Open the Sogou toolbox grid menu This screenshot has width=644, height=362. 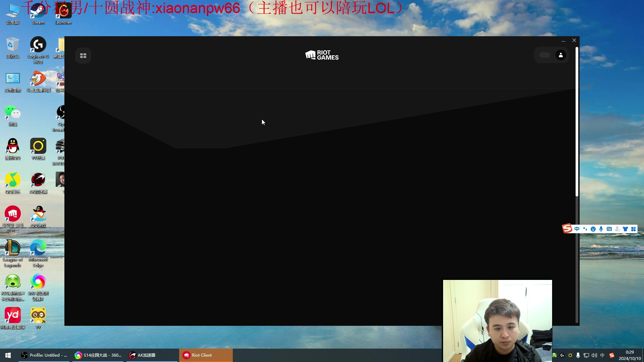(x=633, y=229)
